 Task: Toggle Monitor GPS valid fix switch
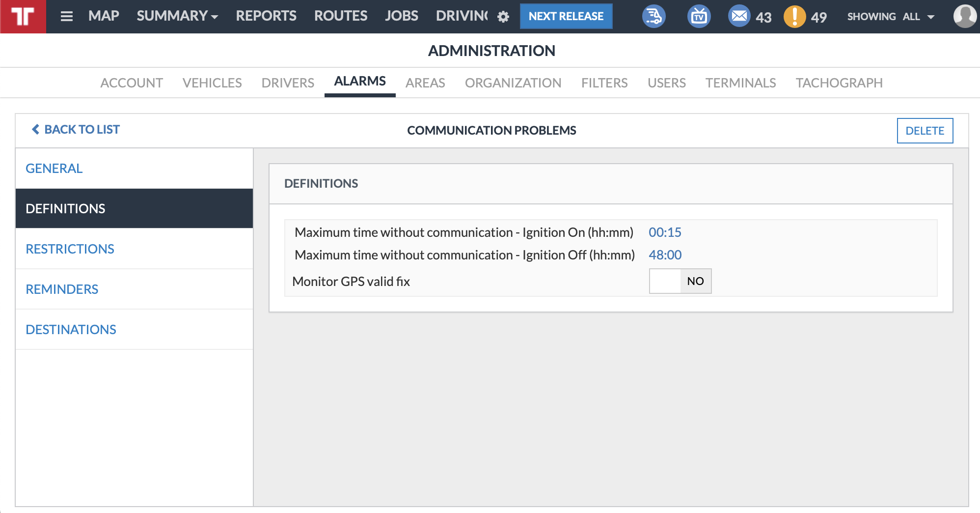(x=680, y=281)
